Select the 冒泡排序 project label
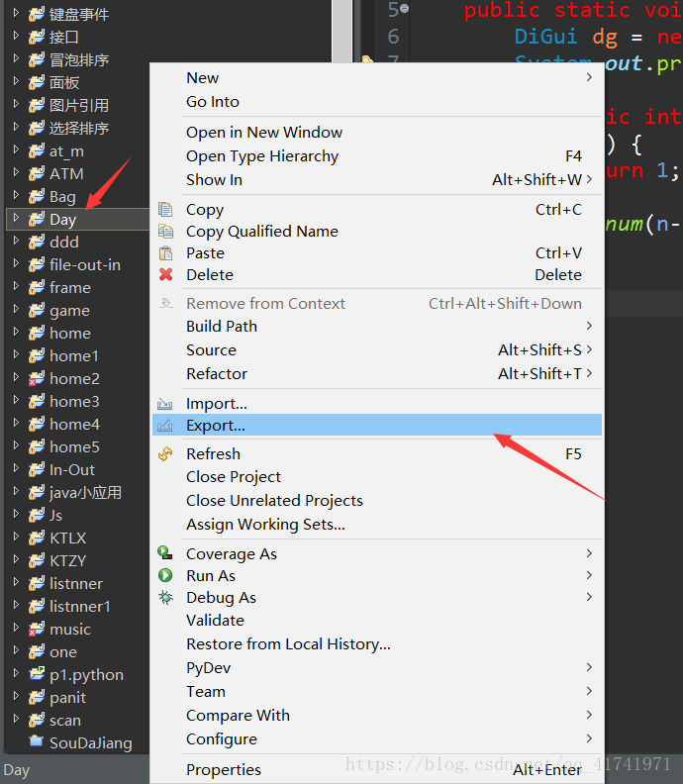 coord(79,60)
